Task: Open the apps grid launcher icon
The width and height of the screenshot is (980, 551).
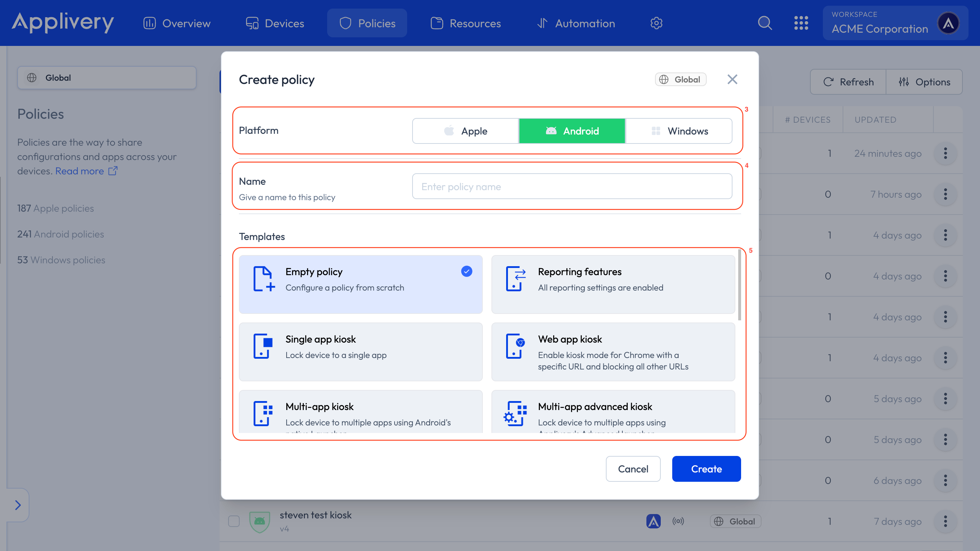Action: 801,23
